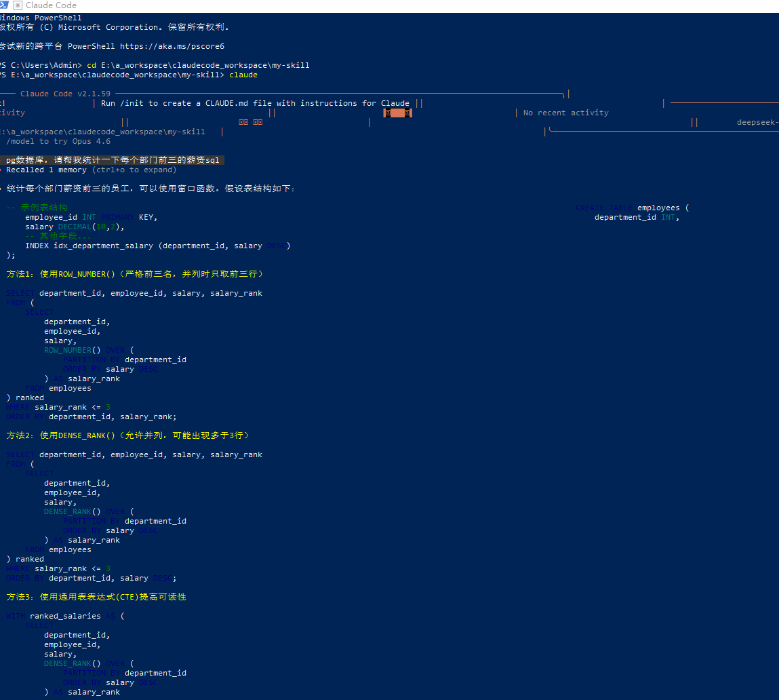Click the Claude mascot logo in welcome banner
The width and height of the screenshot is (779, 700).
[x=397, y=113]
